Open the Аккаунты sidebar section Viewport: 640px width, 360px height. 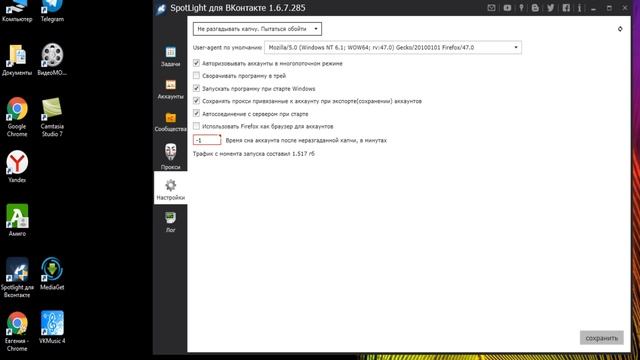(x=171, y=89)
